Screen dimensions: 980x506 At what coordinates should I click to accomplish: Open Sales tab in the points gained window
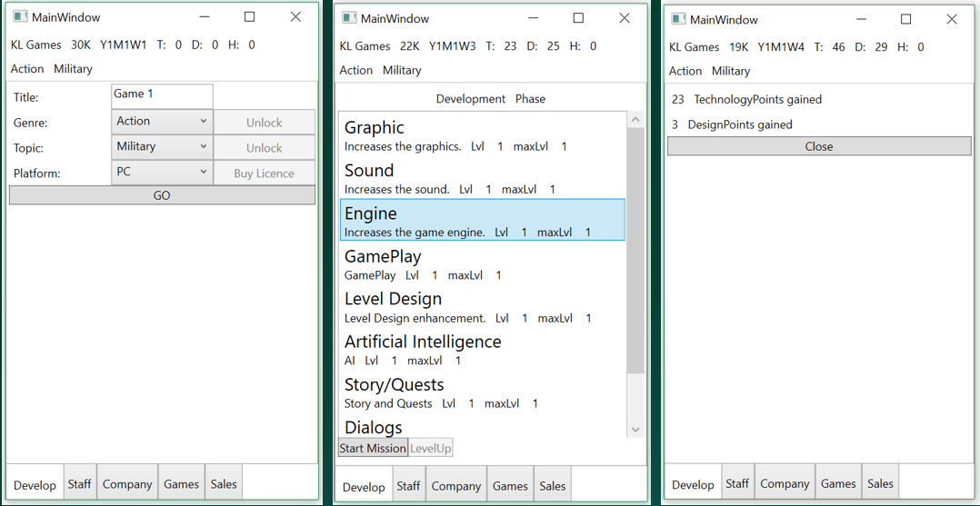880,484
